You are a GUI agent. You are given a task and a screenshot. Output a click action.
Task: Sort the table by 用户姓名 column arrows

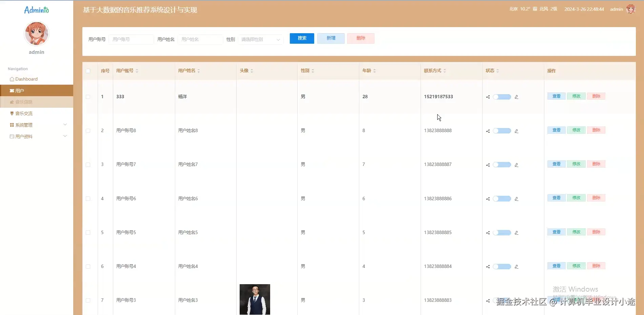pos(199,71)
